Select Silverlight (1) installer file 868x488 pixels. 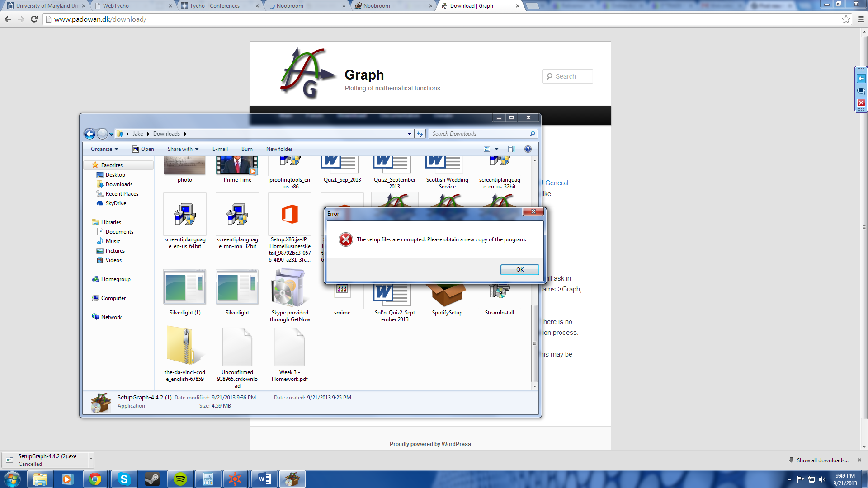pyautogui.click(x=185, y=287)
